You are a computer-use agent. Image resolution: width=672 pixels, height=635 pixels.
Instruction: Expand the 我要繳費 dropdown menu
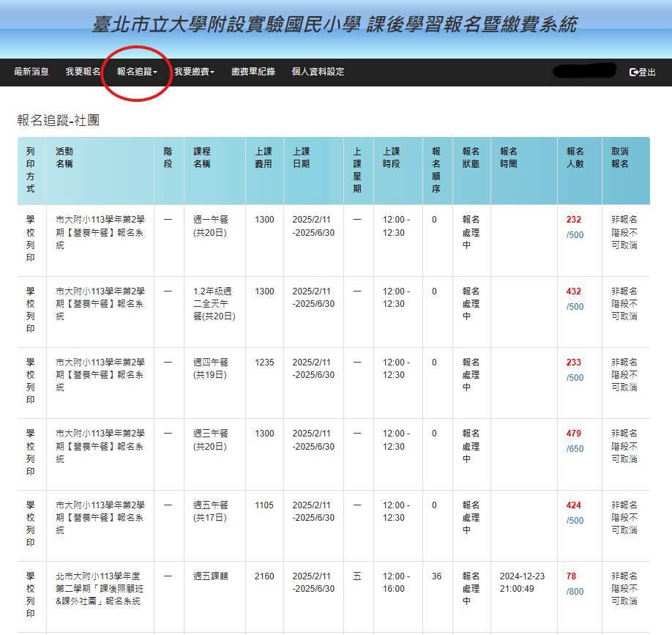(194, 72)
